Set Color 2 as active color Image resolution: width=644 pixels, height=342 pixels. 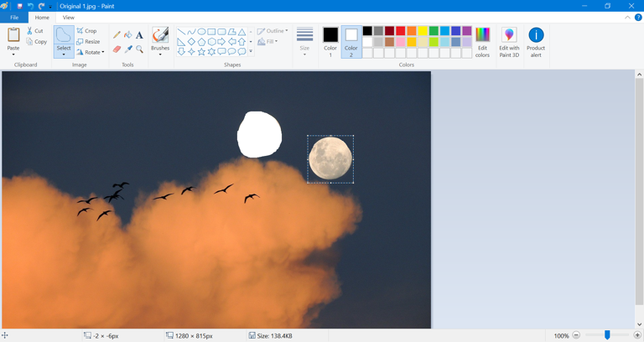351,41
